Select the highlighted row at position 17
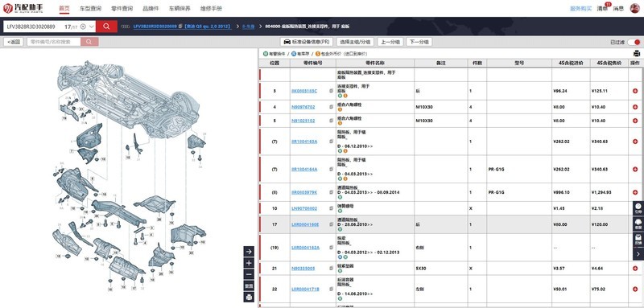The image size is (644, 308). click(451, 224)
